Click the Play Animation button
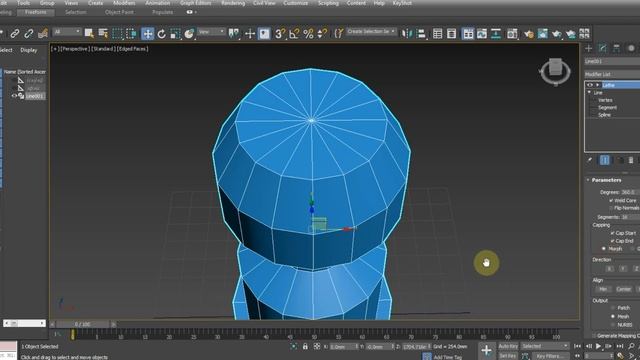Viewport: 640px width, 360px height. [598, 346]
